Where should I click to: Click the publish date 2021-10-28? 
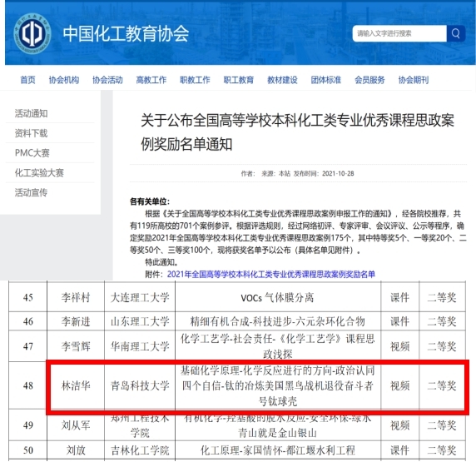(338, 173)
